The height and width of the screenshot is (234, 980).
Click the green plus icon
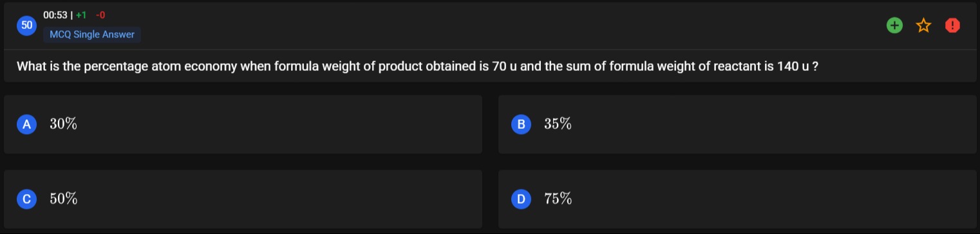pyautogui.click(x=894, y=25)
